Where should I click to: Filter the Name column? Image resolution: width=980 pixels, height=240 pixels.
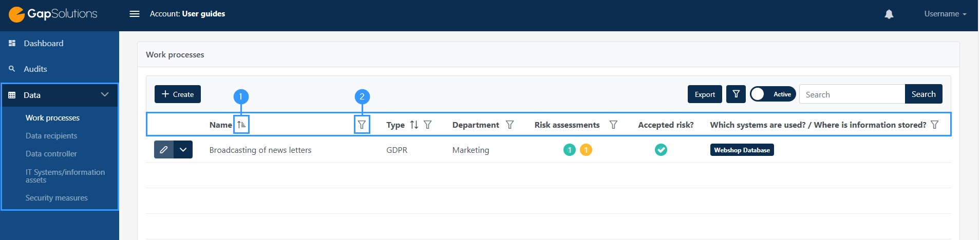coord(362,125)
